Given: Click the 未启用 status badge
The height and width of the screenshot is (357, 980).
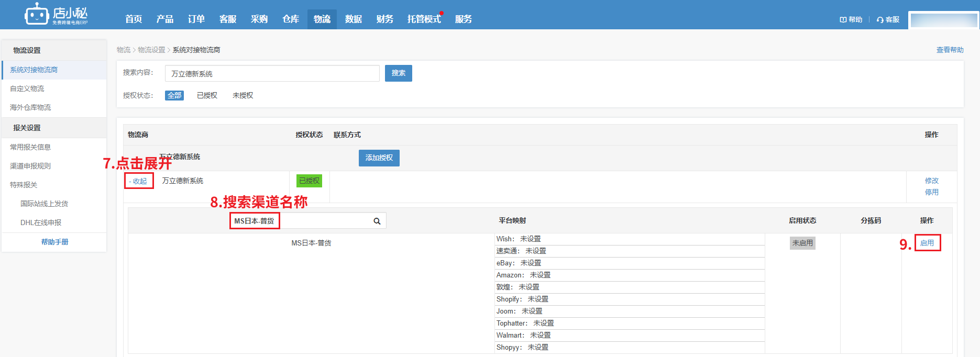Looking at the screenshot, I should [802, 243].
